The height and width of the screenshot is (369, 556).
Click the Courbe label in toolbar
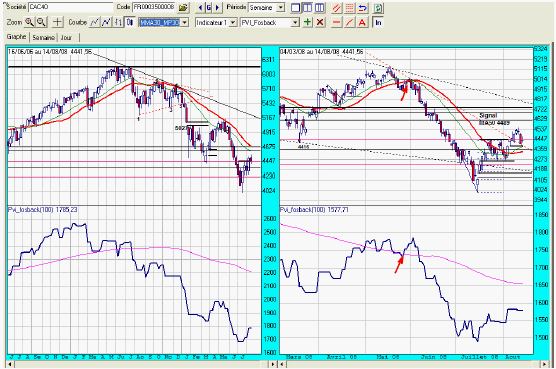point(78,22)
